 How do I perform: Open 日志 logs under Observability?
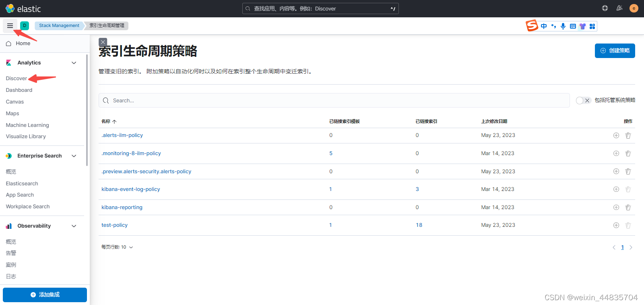click(x=11, y=277)
